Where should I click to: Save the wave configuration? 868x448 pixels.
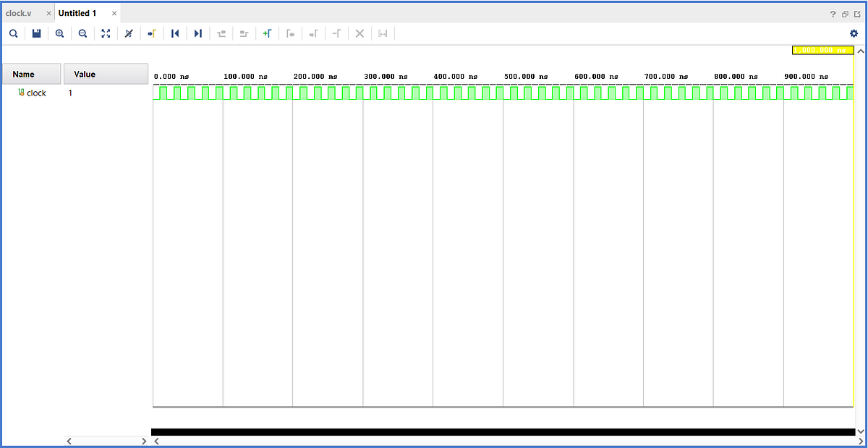click(36, 33)
